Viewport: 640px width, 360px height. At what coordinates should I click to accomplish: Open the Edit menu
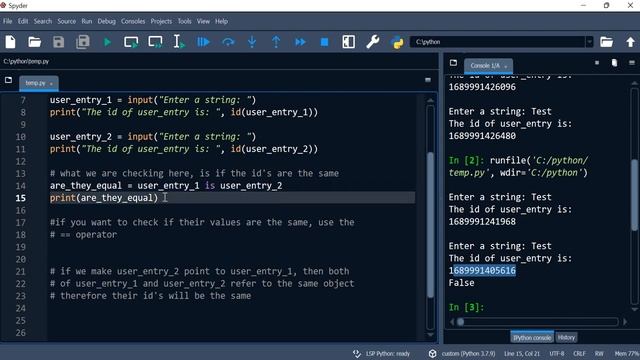[x=23, y=21]
